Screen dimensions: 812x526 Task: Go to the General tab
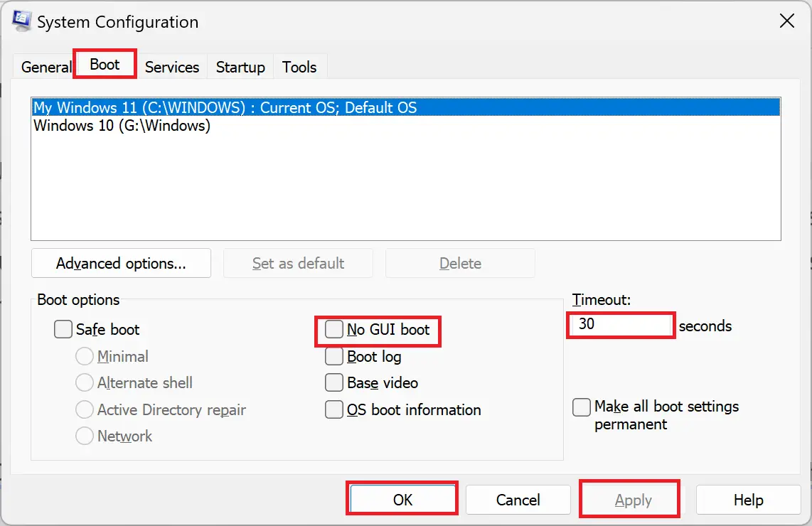tap(46, 66)
